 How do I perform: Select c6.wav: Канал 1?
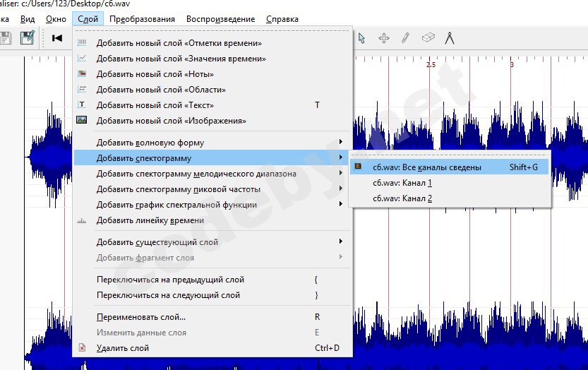449,183
